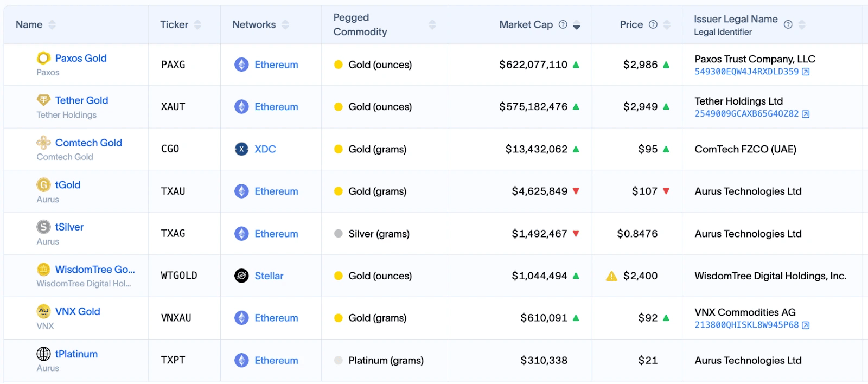The width and height of the screenshot is (868, 384).
Task: Open legal identifier 2549009GCAXB65G40Z82
Action: 746,114
